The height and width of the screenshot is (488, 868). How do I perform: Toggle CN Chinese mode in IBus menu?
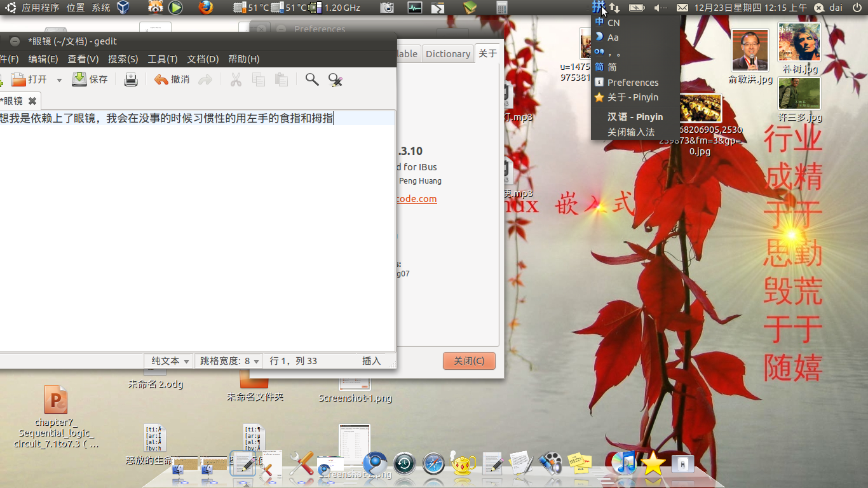[635, 22]
